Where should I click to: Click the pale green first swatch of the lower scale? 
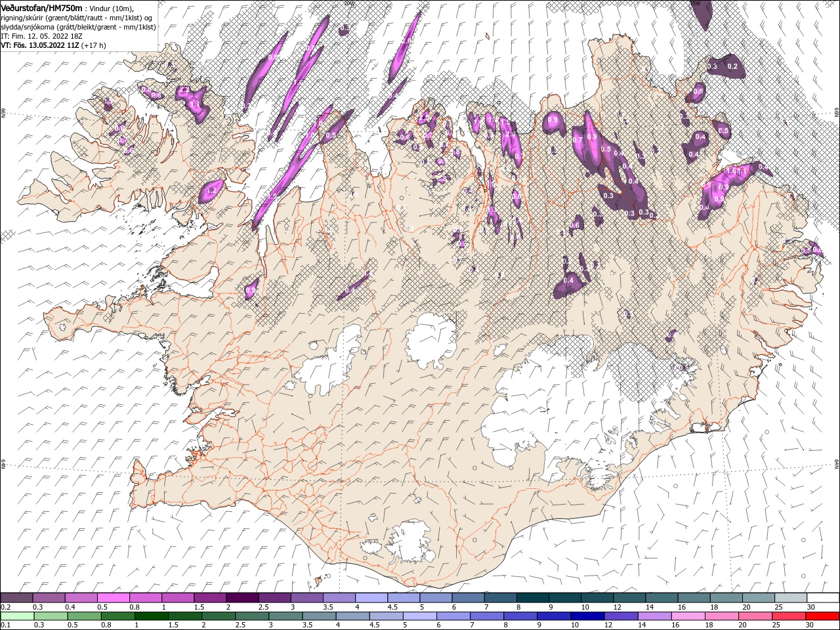[17, 616]
